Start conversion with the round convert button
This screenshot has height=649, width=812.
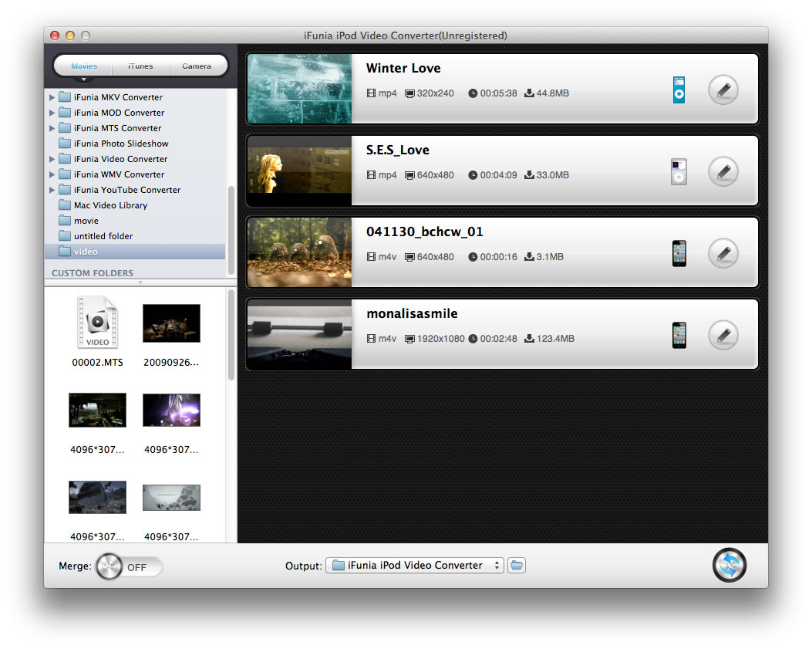(x=729, y=565)
